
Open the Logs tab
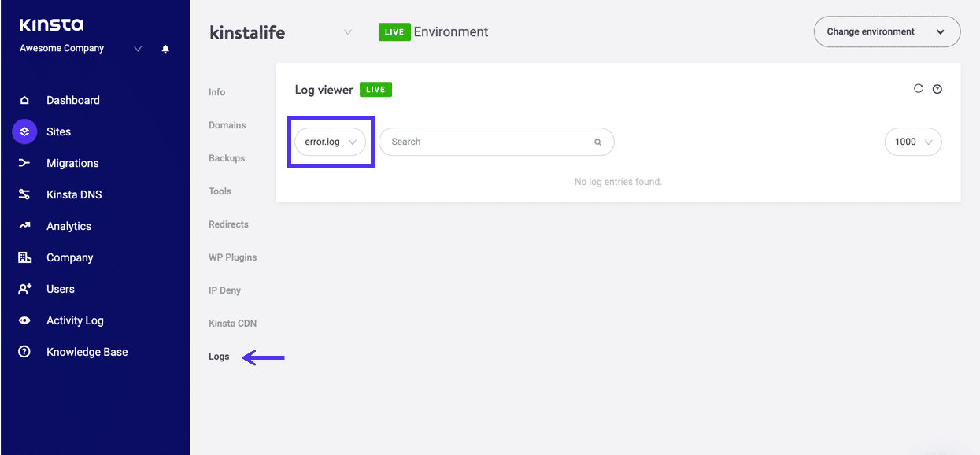pyautogui.click(x=219, y=357)
